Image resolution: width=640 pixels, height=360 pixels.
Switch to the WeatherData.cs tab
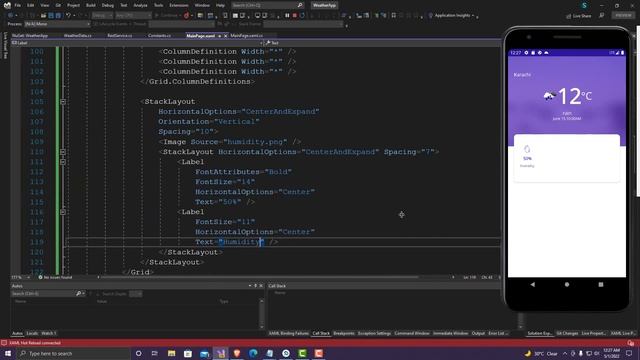pyautogui.click(x=78, y=36)
